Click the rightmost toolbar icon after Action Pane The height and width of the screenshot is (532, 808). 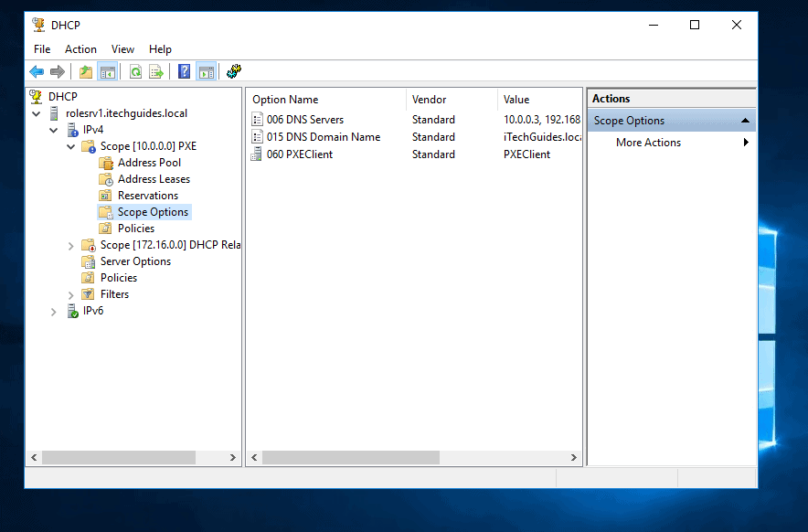[234, 71]
